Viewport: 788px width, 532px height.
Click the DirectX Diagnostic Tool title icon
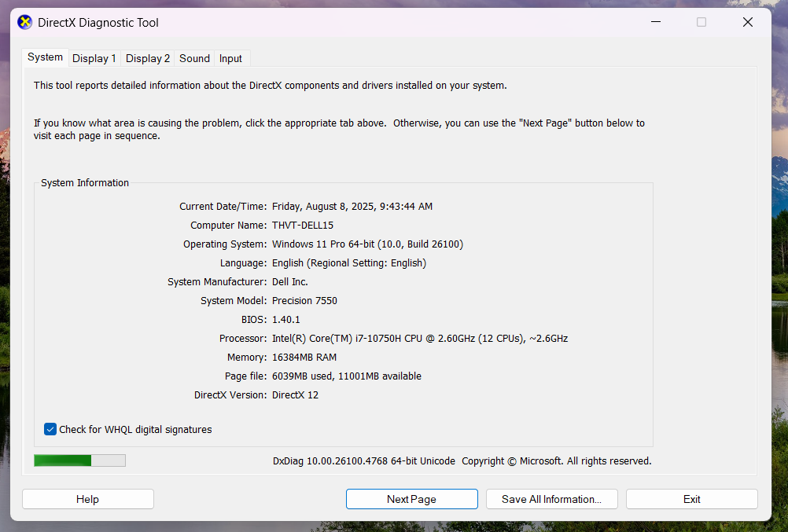pos(24,23)
